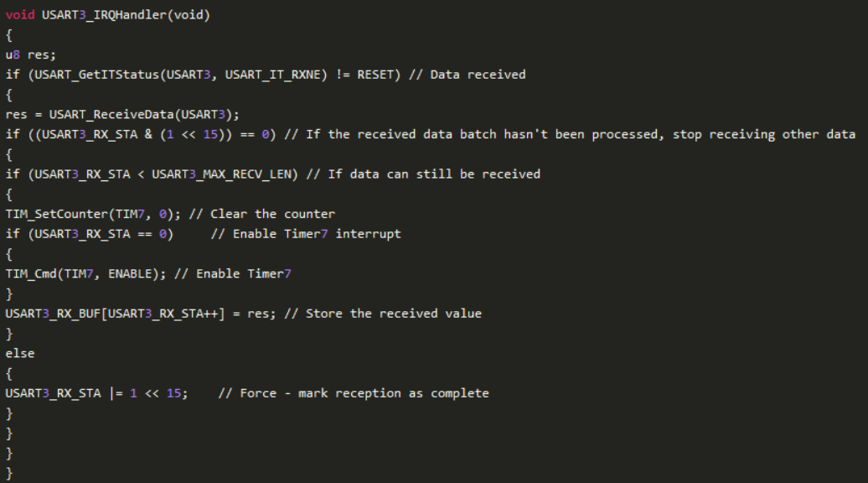Click the USART_GetITStatus function call
Viewport: 868px width, 483px height.
tap(93, 75)
